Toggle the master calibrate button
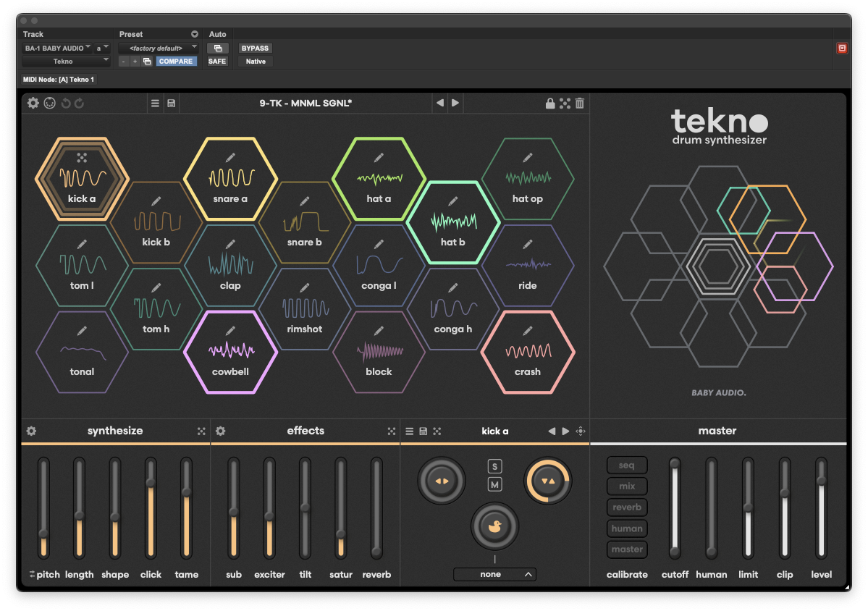 coord(627,549)
